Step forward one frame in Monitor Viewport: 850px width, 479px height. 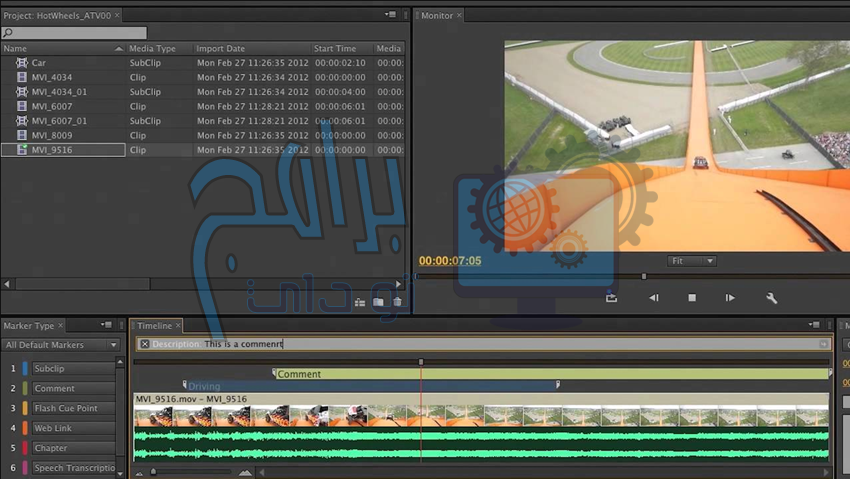pos(730,298)
